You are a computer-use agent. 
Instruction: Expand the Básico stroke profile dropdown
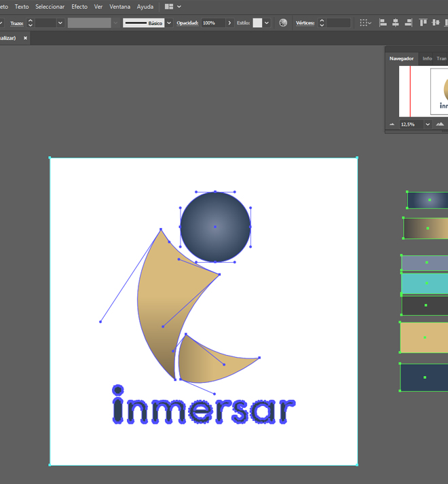point(169,22)
